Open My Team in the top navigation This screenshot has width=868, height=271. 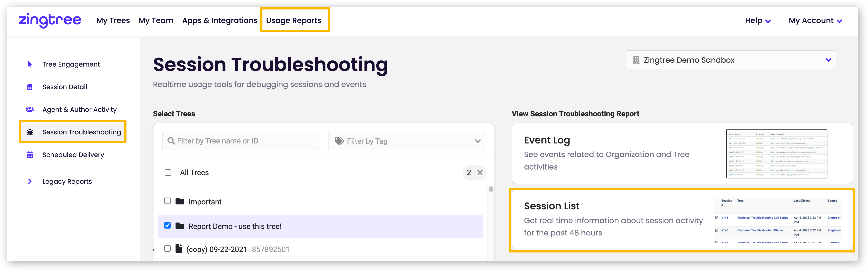coord(156,20)
